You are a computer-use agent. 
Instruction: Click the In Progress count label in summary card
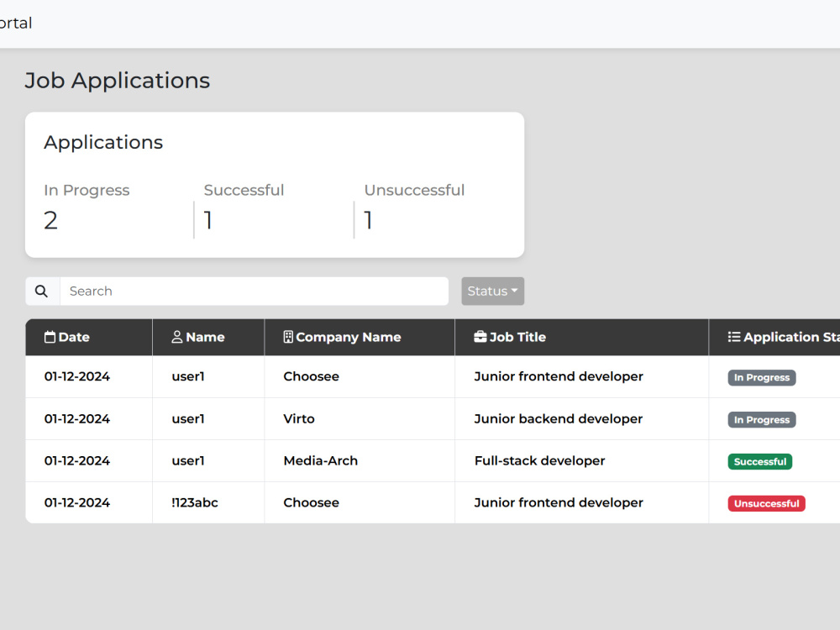pos(87,190)
